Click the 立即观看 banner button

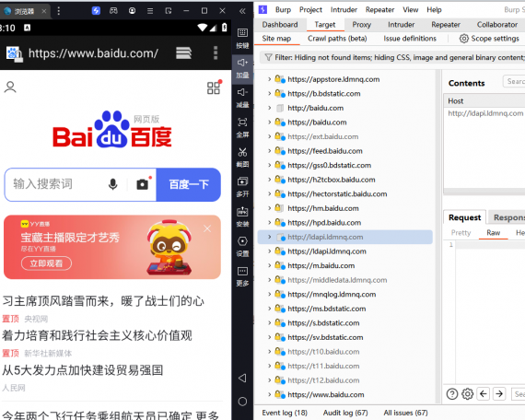pyautogui.click(x=46, y=263)
